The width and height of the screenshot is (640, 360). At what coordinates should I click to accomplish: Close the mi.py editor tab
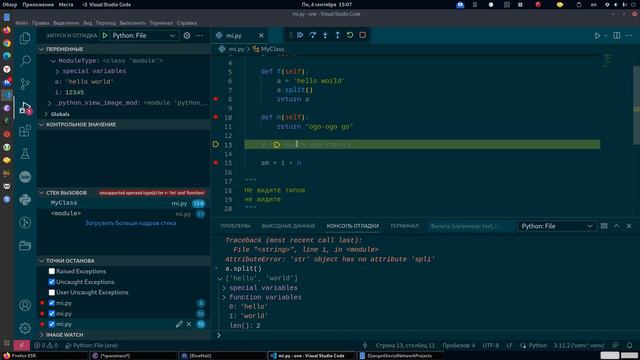pyautogui.click(x=261, y=36)
